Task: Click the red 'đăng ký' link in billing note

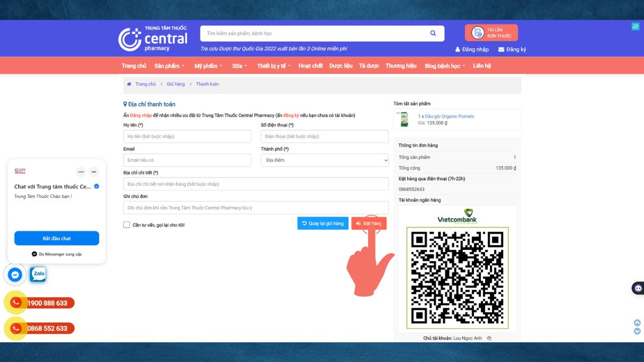Action: coord(291,115)
